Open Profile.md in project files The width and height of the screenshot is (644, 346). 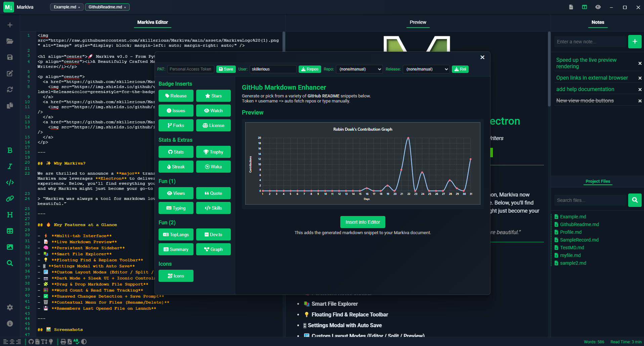[570, 232]
